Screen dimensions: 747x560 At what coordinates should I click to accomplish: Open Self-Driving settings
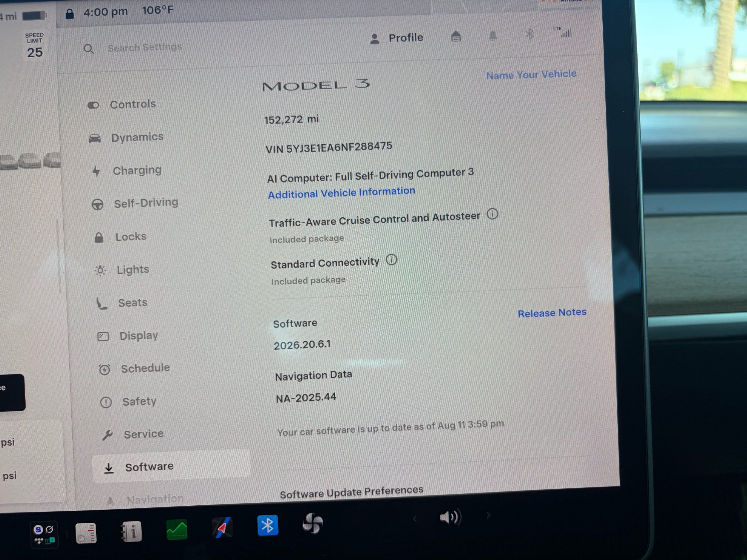pos(135,203)
